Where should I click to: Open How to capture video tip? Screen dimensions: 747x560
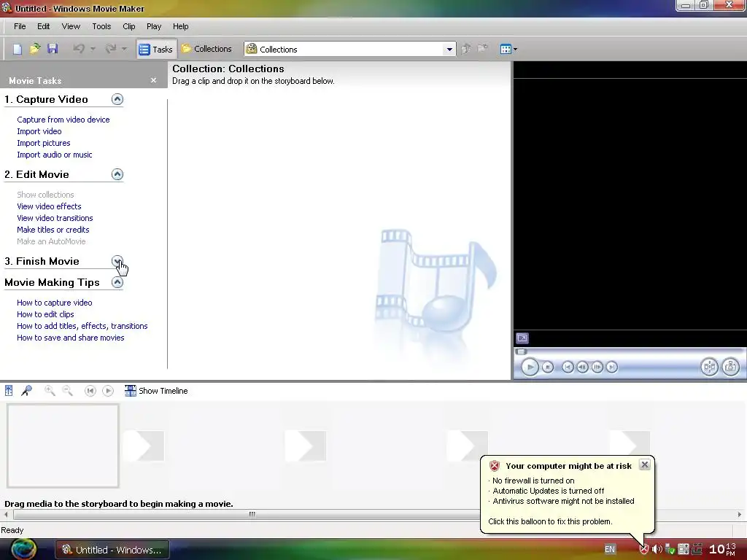[54, 303]
